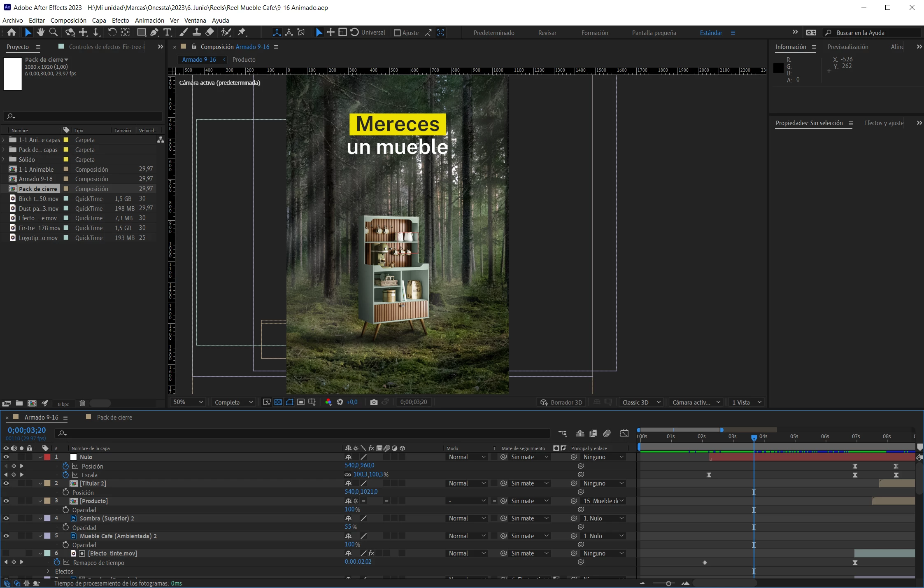Click the snapshot camera icon
The height and width of the screenshot is (588, 924).
pyautogui.click(x=374, y=402)
